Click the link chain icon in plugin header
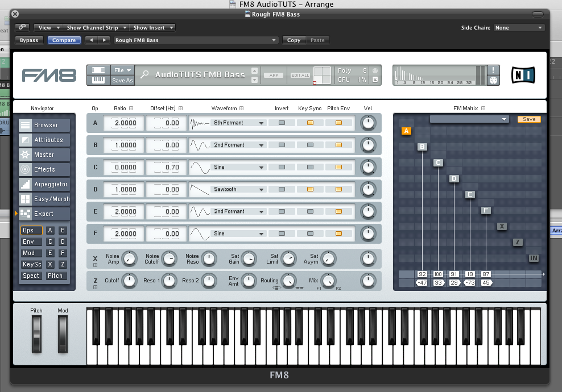562x392 pixels. (x=22, y=27)
